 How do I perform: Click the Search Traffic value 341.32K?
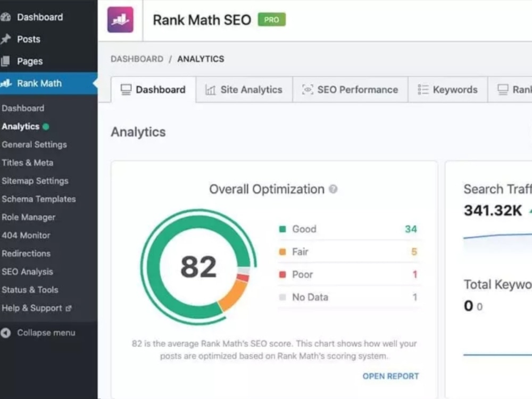coord(493,210)
